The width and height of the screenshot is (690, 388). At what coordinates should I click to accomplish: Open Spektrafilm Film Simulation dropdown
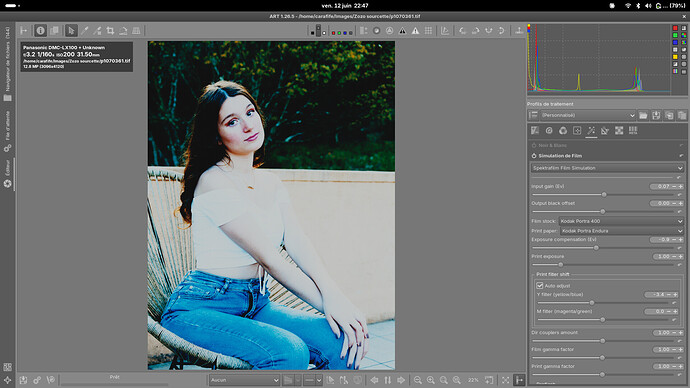coord(607,168)
